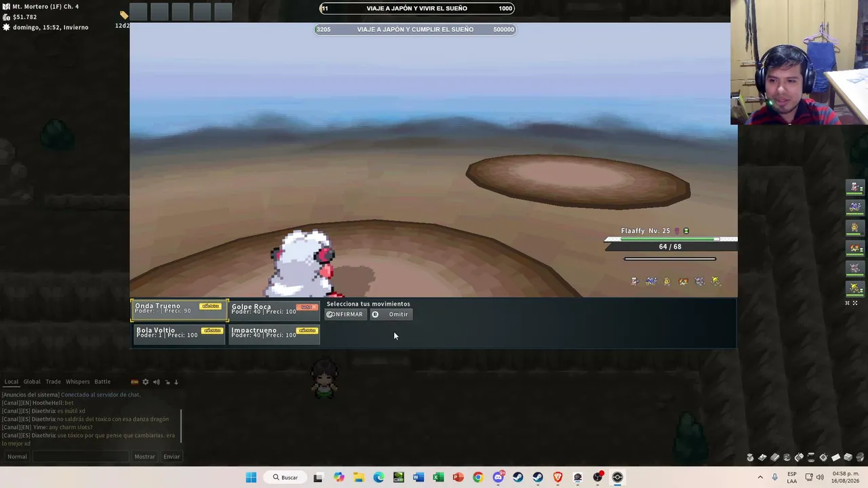The height and width of the screenshot is (488, 868).
Task: Open Google Chrome from the taskbar
Action: [x=478, y=477]
